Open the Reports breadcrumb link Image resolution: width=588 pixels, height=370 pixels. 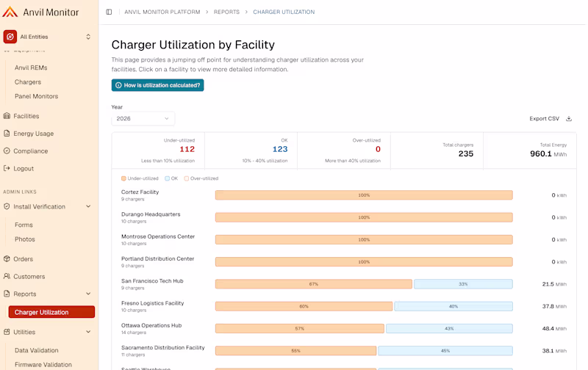pyautogui.click(x=226, y=12)
